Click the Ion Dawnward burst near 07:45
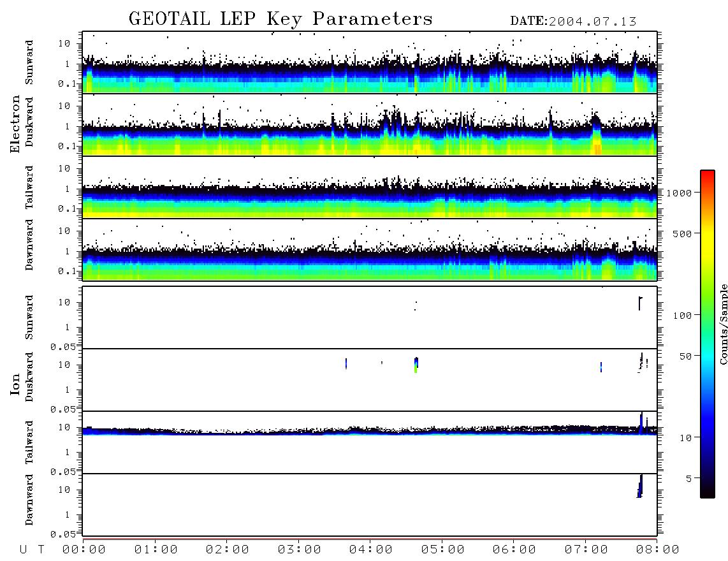 (x=640, y=486)
